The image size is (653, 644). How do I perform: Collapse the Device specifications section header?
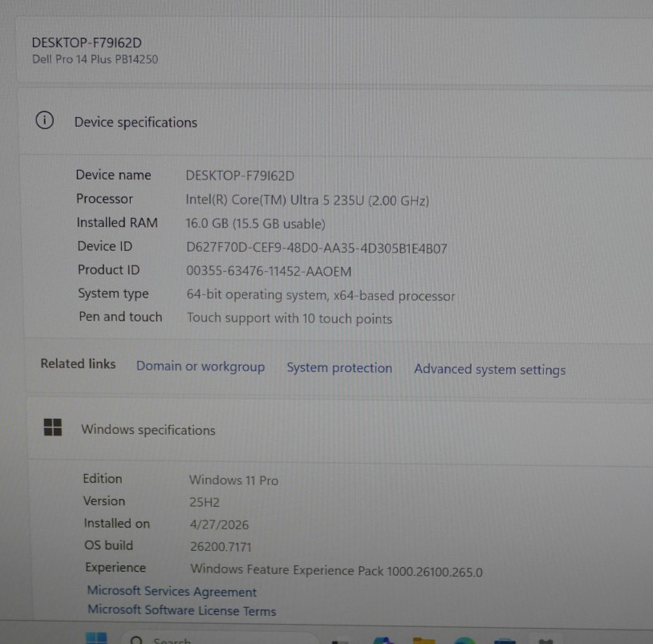[x=335, y=122]
